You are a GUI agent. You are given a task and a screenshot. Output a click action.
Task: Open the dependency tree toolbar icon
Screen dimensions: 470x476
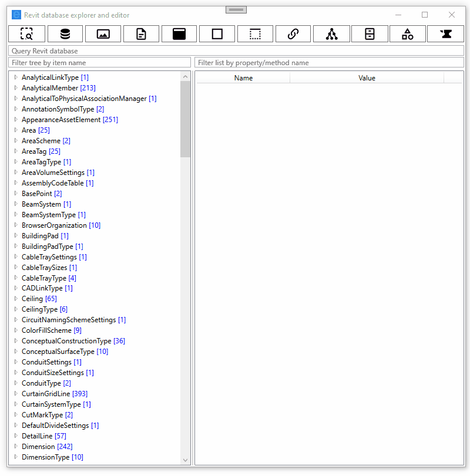click(331, 34)
